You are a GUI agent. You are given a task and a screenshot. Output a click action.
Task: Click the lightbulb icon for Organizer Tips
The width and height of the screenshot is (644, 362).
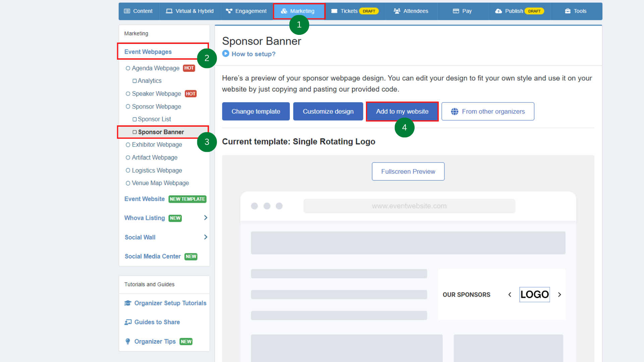pyautogui.click(x=128, y=341)
